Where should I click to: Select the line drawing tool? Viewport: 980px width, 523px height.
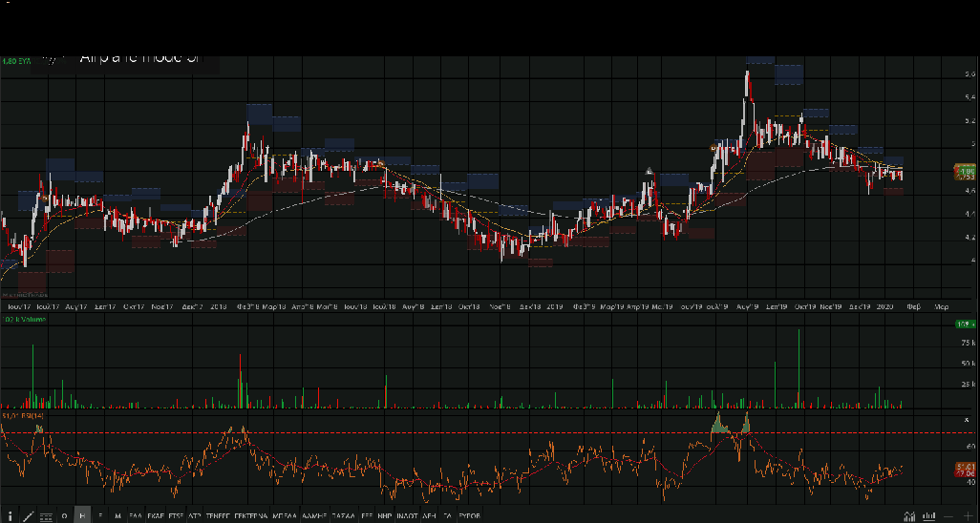click(x=28, y=515)
